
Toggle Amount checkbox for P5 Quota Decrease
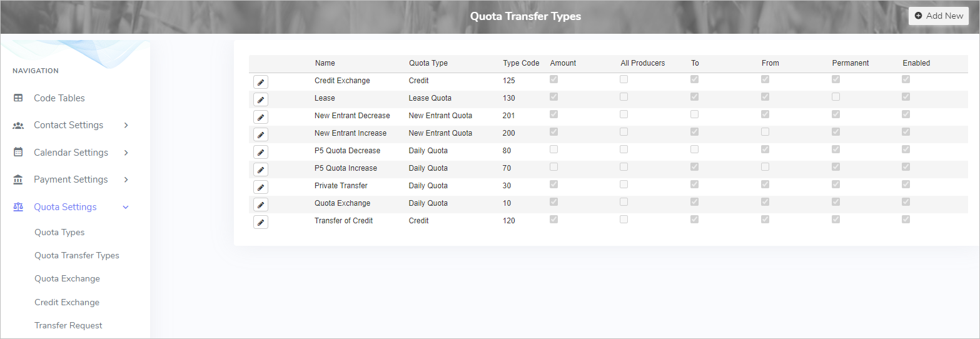coord(553,149)
